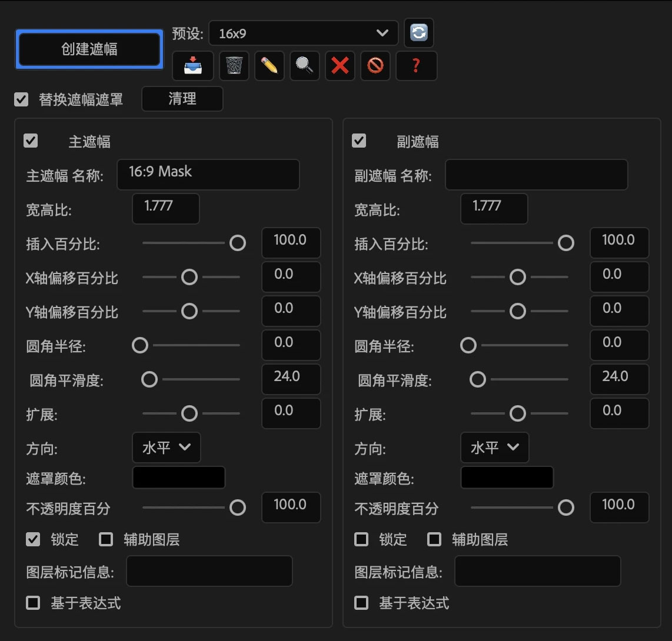Click 主遮幅 遮罩颜色 black color swatch
672x641 pixels.
point(179,478)
